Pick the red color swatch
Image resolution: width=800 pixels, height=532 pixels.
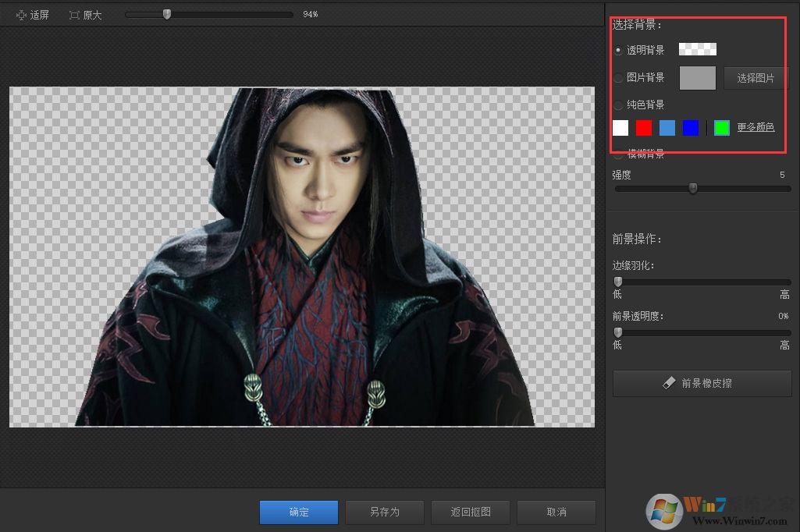click(x=644, y=128)
